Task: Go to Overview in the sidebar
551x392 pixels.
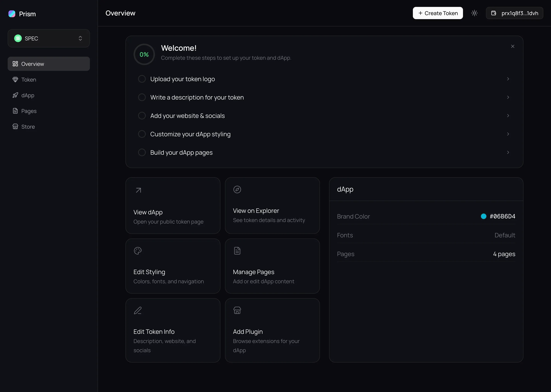Action: 49,64
